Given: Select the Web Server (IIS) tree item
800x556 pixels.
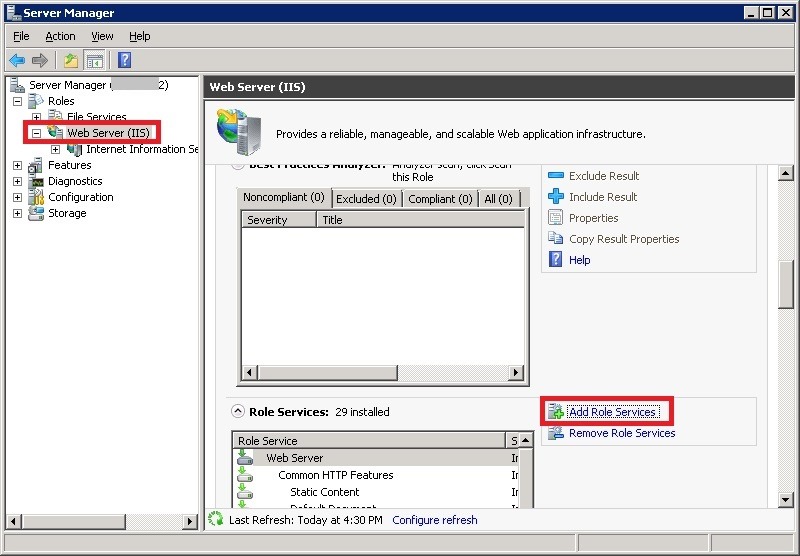Looking at the screenshot, I should (108, 133).
